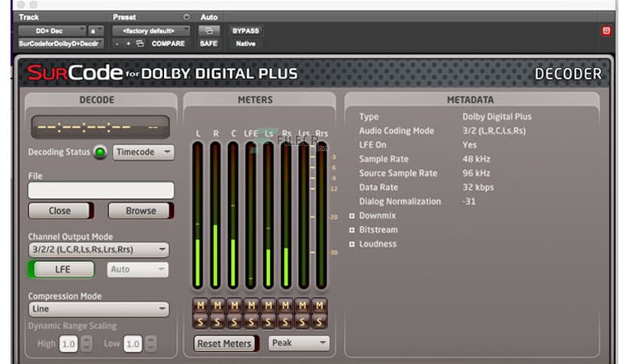The width and height of the screenshot is (629, 364).
Task: Solo the Lrs channel
Action: pyautogui.click(x=302, y=321)
